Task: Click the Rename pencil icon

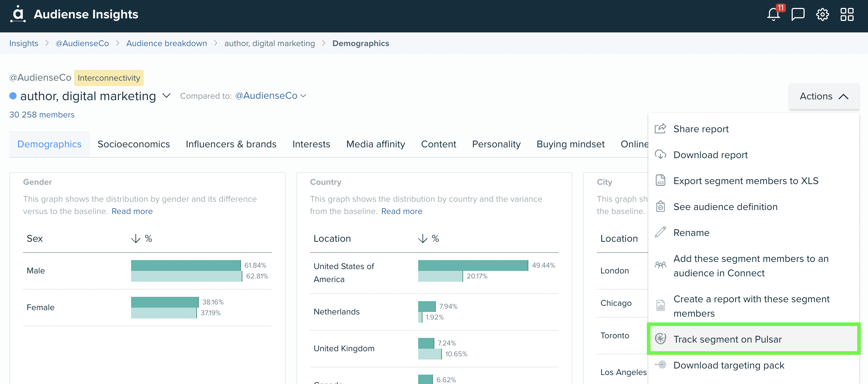Action: coord(660,232)
